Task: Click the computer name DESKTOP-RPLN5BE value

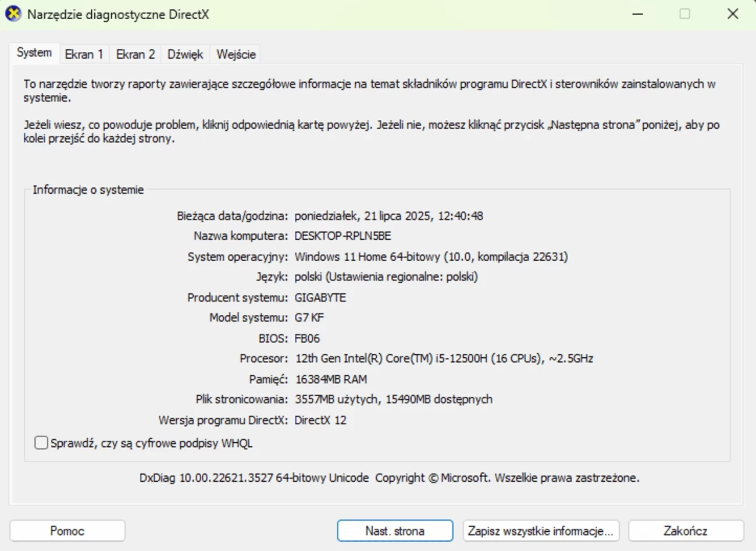Action: (x=343, y=236)
